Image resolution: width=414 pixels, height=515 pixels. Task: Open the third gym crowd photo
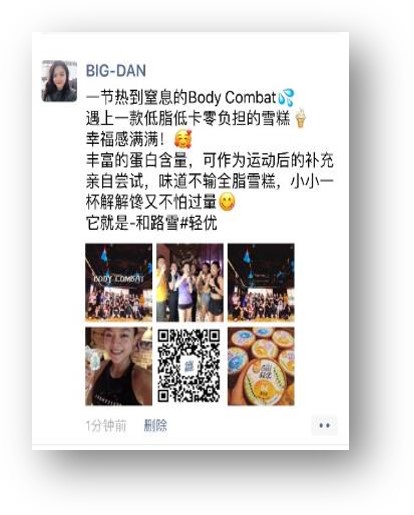point(261,282)
